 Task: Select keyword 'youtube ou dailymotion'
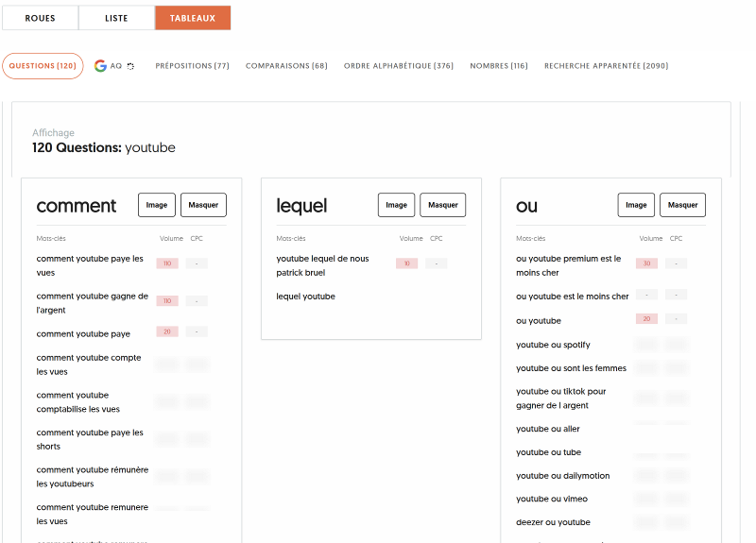pos(562,476)
